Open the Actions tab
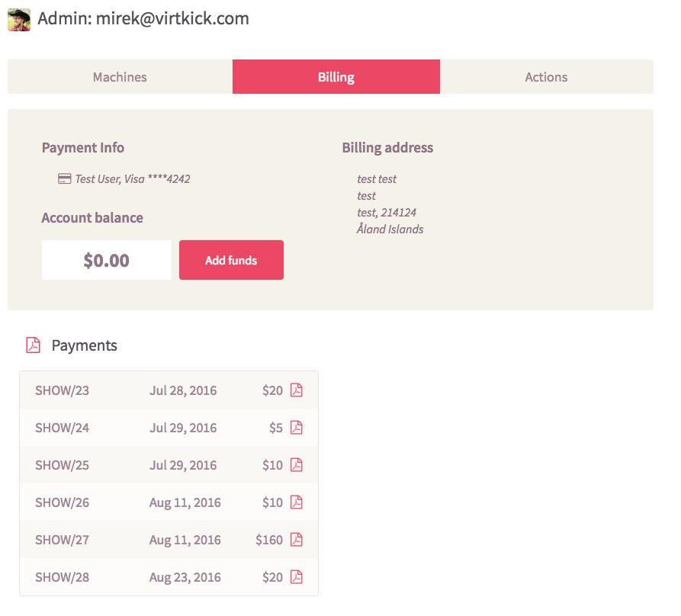Viewport: 681px width, 616px height. click(546, 77)
